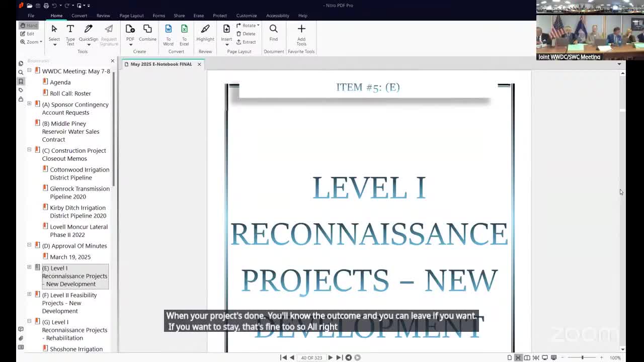Screen dimensions: 644x362
Task: Open the Find search tool
Action: (x=273, y=33)
